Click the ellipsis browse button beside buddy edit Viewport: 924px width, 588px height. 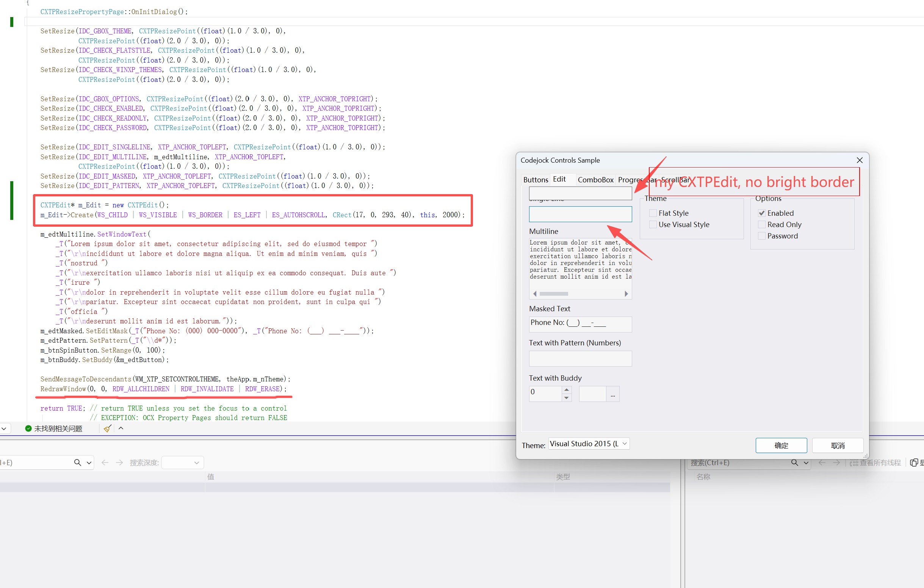613,394
